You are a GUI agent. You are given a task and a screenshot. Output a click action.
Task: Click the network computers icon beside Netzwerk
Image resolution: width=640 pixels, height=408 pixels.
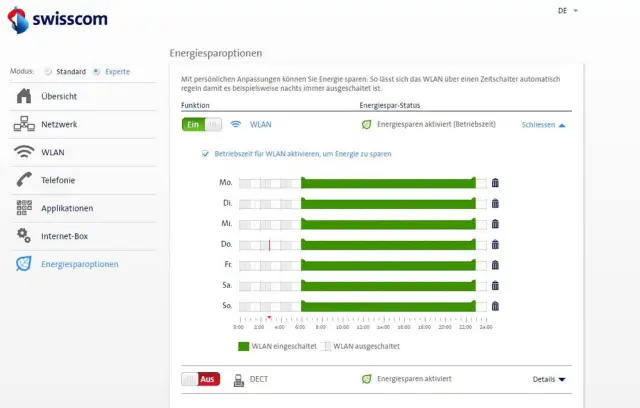coord(24,124)
